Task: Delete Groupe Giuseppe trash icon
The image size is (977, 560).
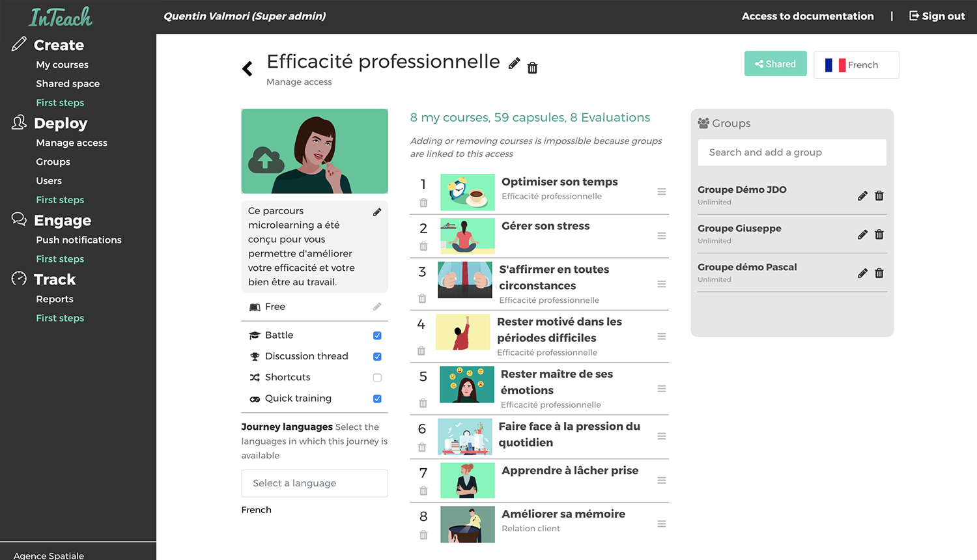Action: tap(879, 234)
